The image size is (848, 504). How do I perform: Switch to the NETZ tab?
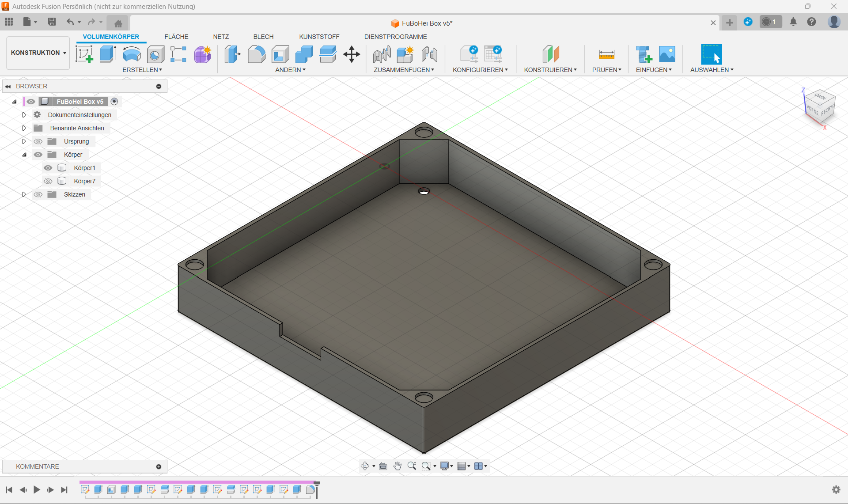221,37
